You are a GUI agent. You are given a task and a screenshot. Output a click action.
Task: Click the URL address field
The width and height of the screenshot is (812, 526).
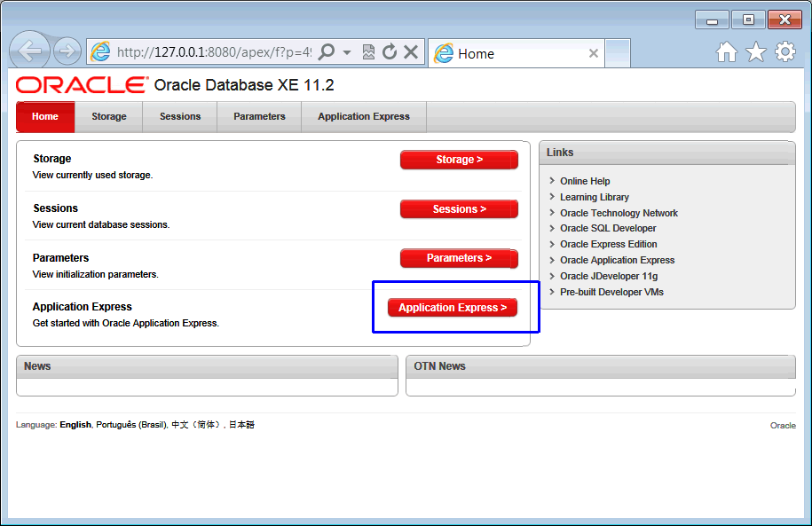click(214, 52)
